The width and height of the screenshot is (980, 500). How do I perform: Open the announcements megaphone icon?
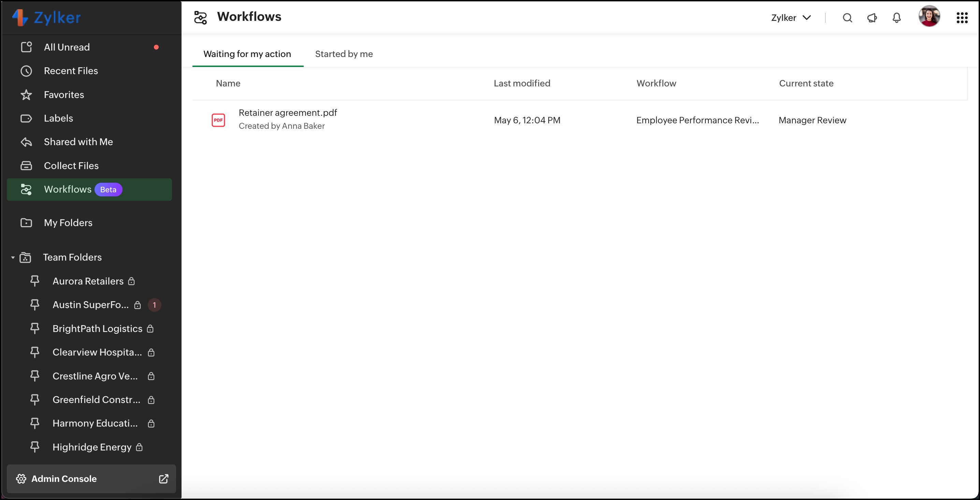click(872, 18)
